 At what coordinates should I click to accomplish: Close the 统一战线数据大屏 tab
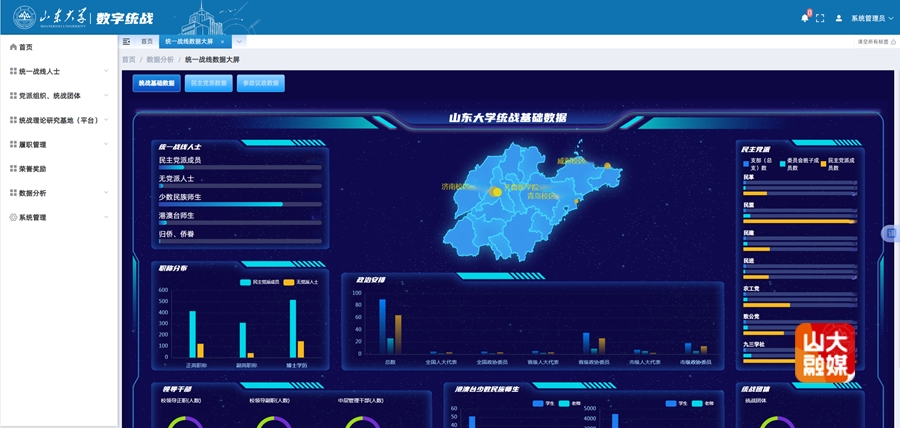click(x=222, y=41)
